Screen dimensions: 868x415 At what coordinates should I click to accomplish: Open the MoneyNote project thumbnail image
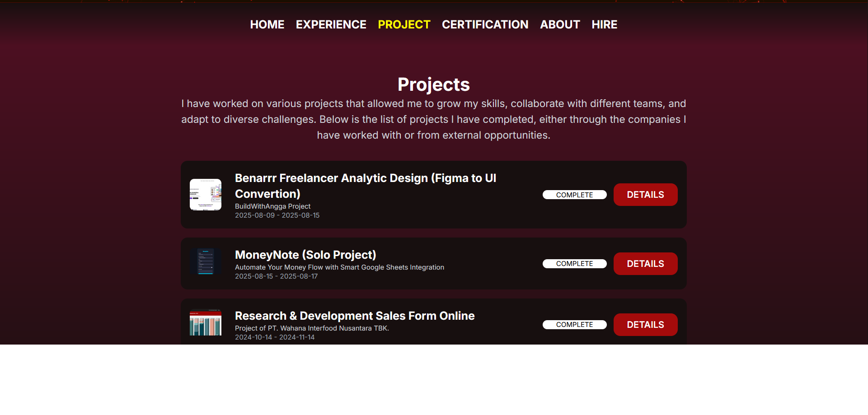point(206,261)
